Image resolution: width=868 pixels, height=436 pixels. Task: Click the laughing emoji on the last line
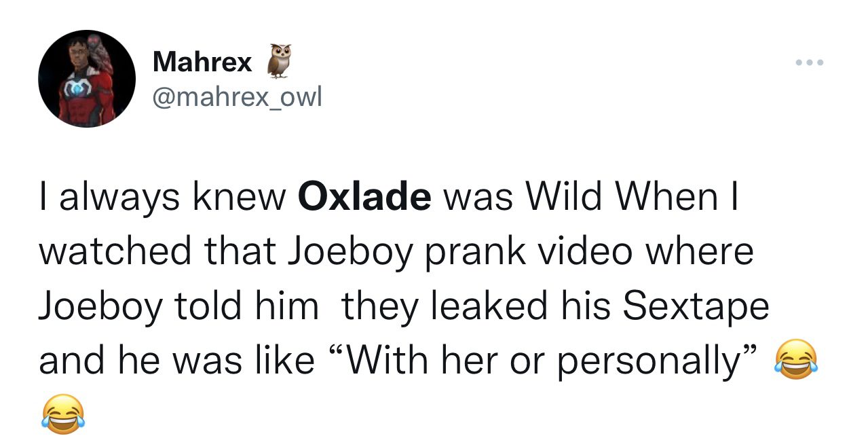(62, 414)
